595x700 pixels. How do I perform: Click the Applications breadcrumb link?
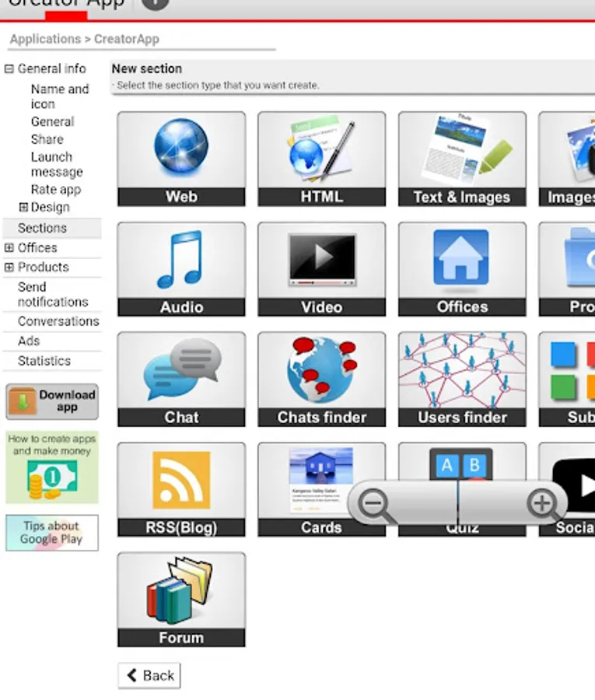[x=45, y=39]
